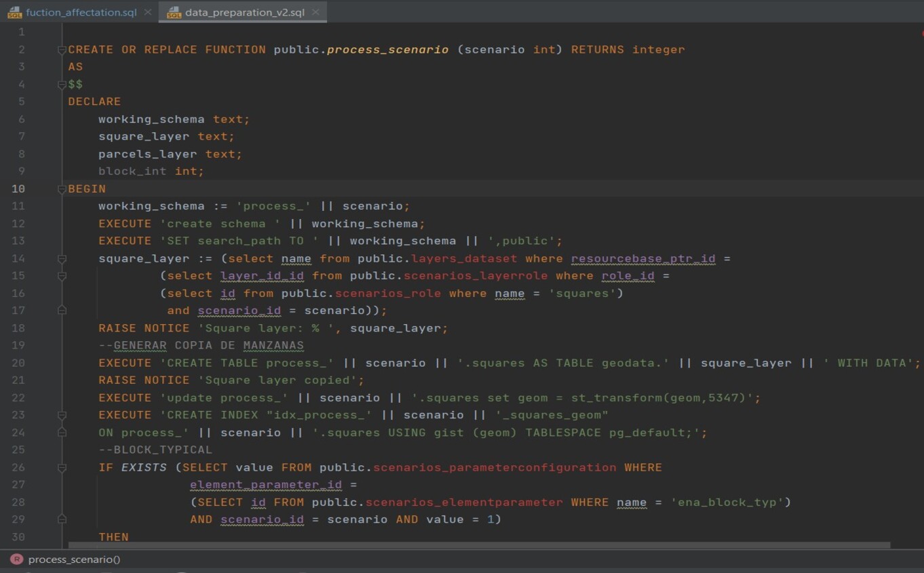Collapse the $$ body fold on line 4

pyautogui.click(x=62, y=84)
